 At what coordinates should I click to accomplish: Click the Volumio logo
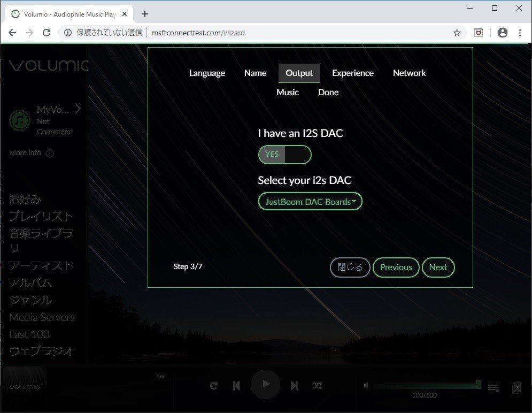pyautogui.click(x=48, y=65)
